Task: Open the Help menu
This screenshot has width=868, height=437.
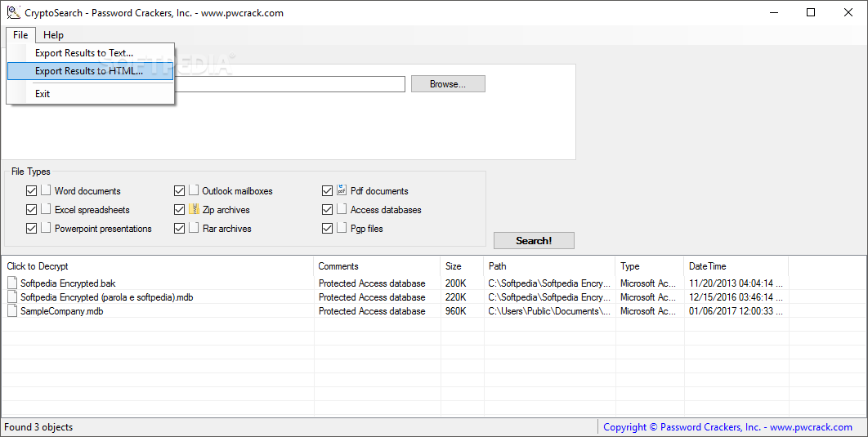Action: pyautogui.click(x=53, y=35)
